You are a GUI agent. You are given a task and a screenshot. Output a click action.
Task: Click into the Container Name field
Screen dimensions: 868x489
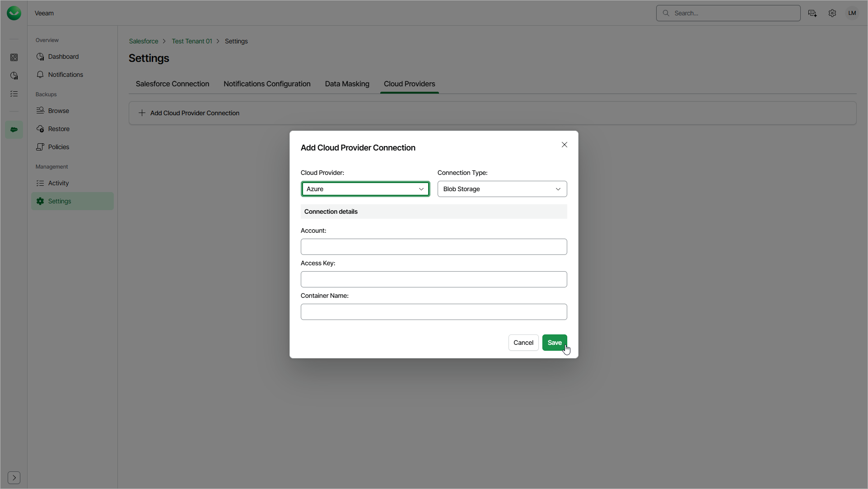pos(434,312)
